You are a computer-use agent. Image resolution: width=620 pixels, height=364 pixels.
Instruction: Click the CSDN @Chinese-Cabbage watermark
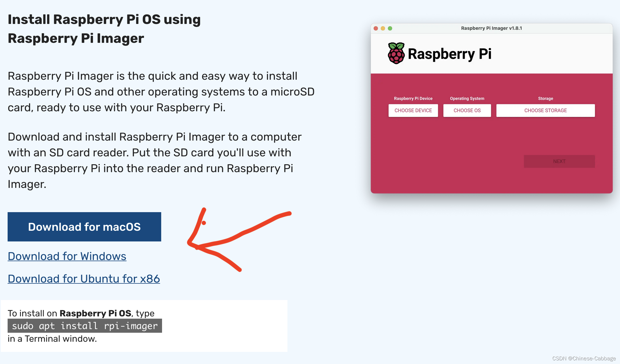click(x=584, y=358)
